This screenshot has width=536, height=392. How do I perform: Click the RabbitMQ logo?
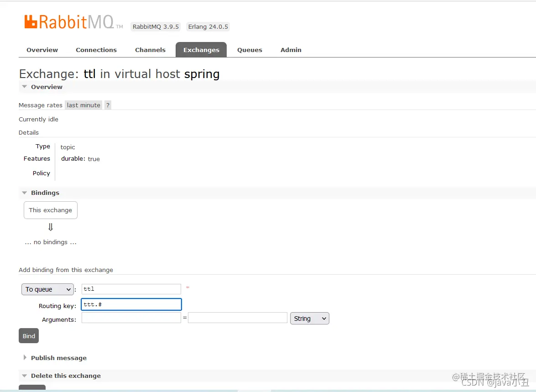click(x=73, y=22)
